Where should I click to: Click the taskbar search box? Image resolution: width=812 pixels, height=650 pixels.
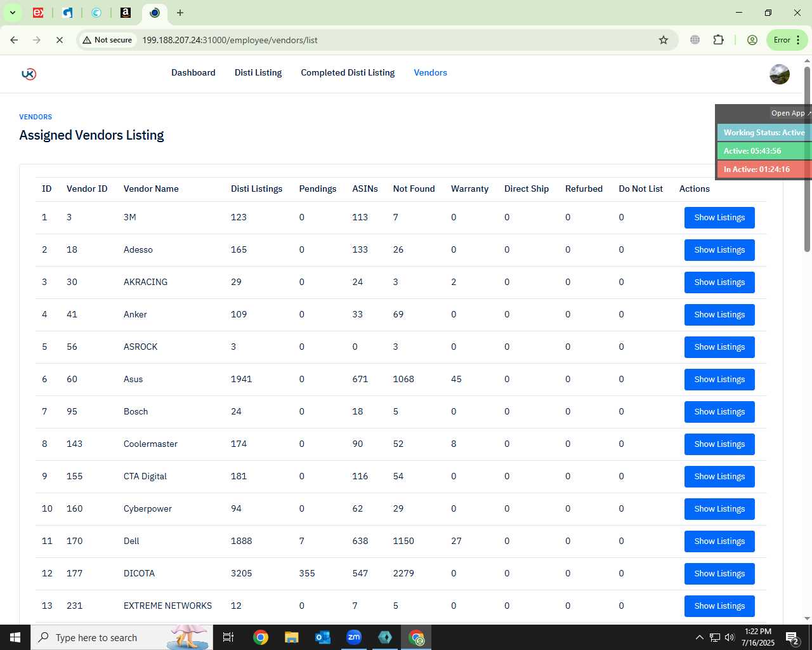point(122,637)
